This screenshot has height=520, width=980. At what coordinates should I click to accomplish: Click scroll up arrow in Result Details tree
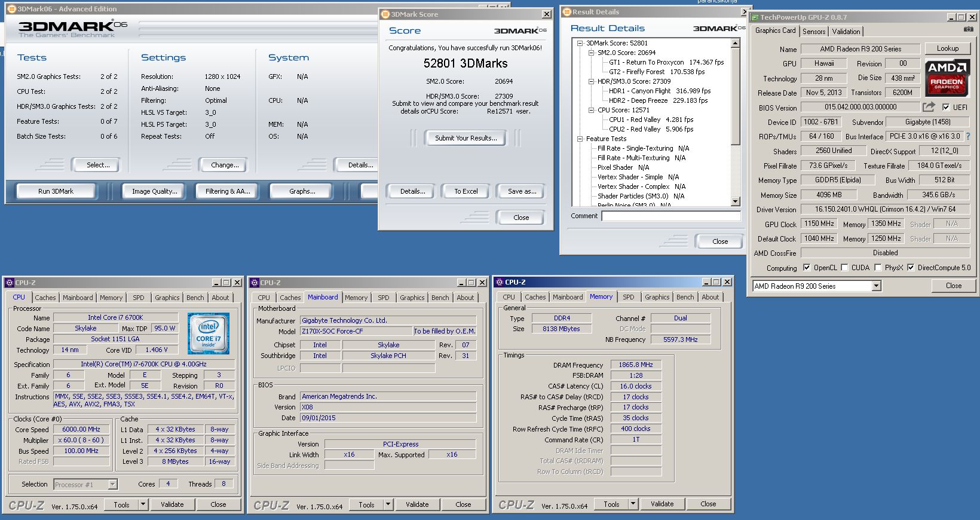(x=736, y=44)
